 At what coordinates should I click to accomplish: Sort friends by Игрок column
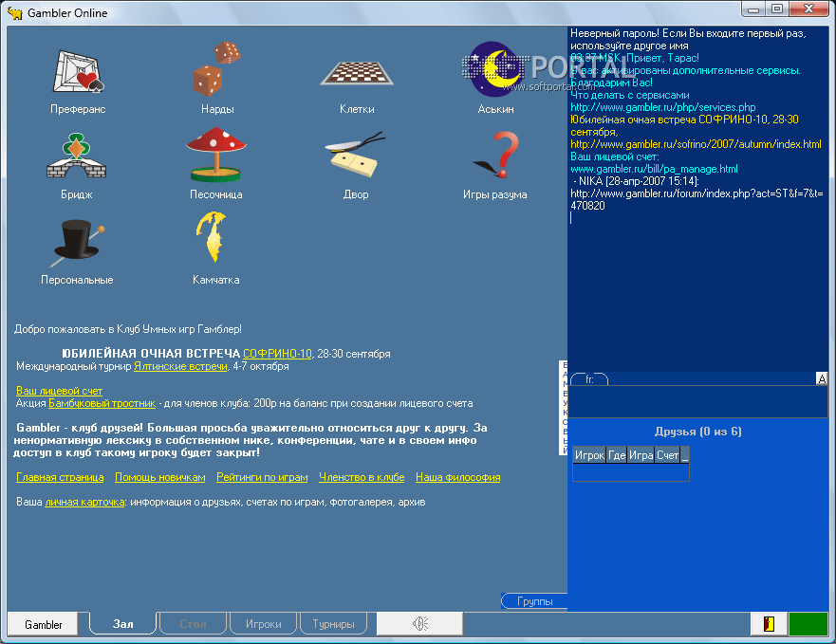[x=589, y=455]
